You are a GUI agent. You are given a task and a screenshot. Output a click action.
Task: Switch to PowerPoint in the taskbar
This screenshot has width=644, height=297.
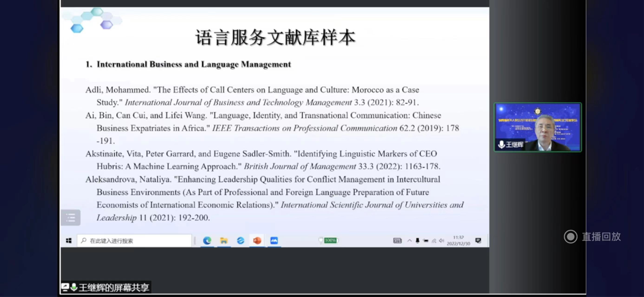point(257,241)
